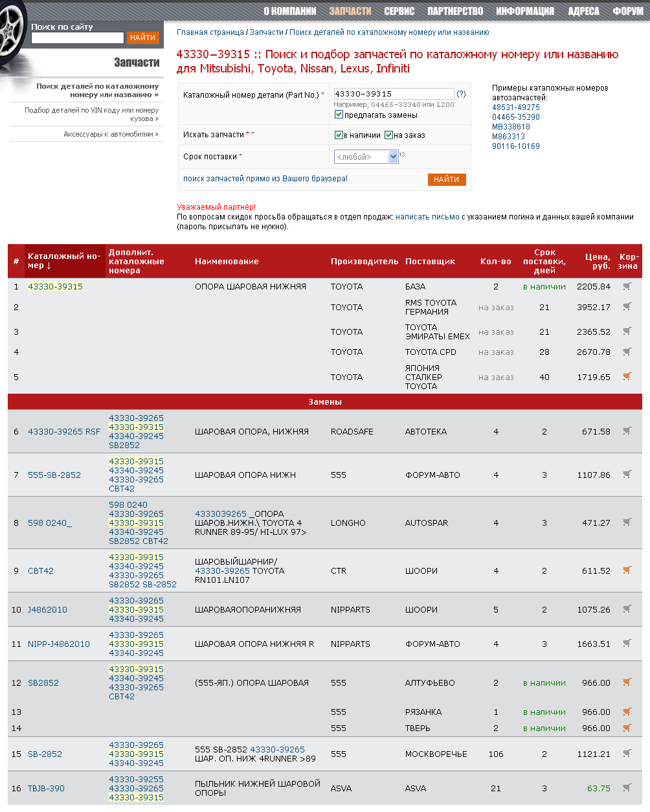Add ASVA TBJB-390 part to cart
Viewport: 650px width, 812px height.
click(x=627, y=788)
